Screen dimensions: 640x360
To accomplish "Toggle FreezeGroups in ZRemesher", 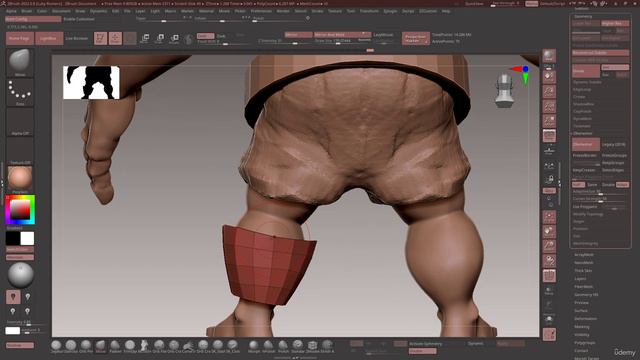I will coord(614,156).
